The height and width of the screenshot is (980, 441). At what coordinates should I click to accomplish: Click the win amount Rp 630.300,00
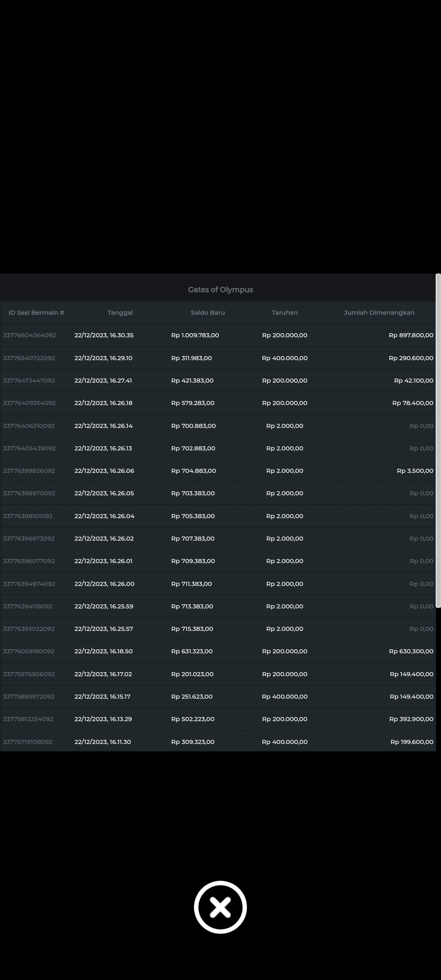[x=411, y=651]
